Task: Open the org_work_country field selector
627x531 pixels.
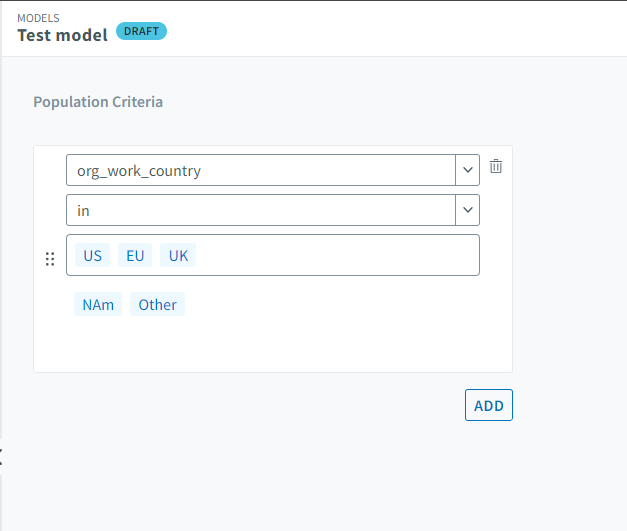Action: click(x=260, y=170)
